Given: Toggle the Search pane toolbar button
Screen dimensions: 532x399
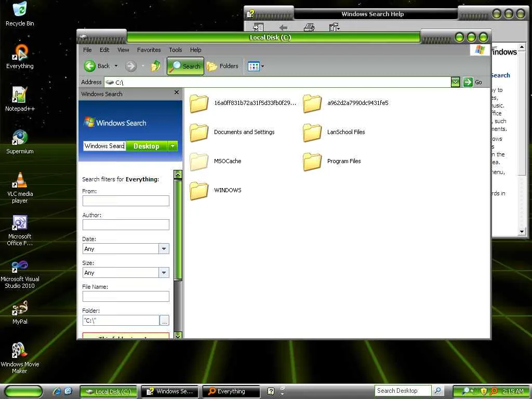Looking at the screenshot, I should tap(185, 66).
